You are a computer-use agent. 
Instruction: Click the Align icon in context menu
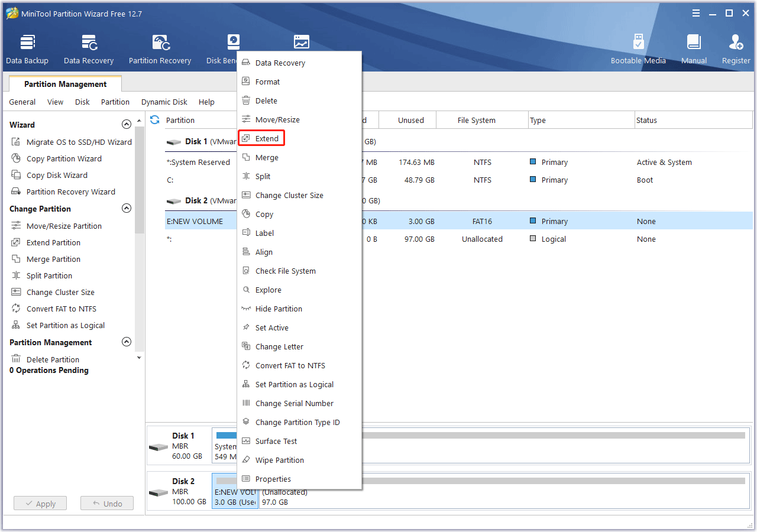coord(246,252)
